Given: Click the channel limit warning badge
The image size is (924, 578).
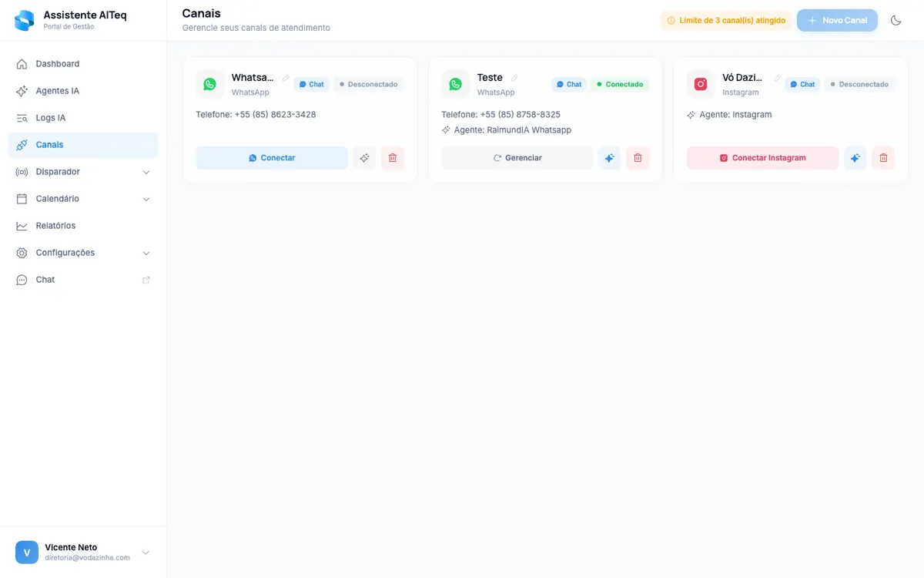Looking at the screenshot, I should point(726,21).
